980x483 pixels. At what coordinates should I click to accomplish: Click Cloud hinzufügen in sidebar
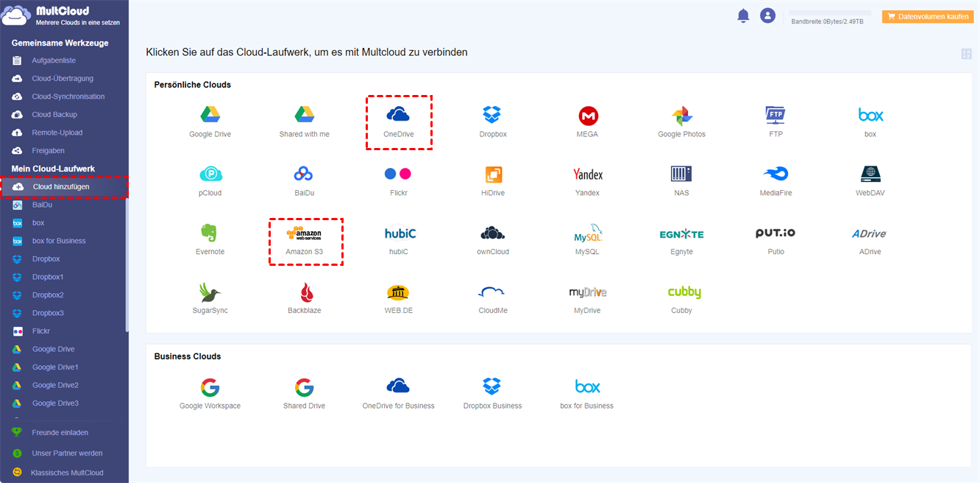[64, 187]
